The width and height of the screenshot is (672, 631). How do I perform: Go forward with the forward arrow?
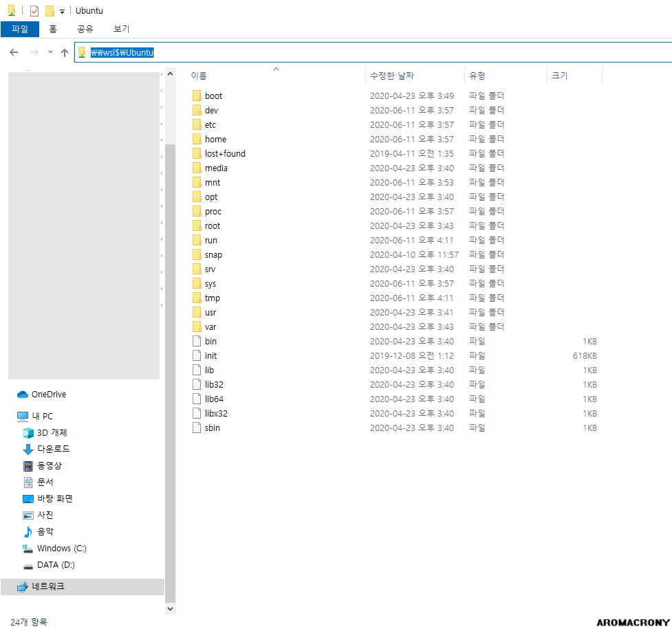[x=34, y=52]
